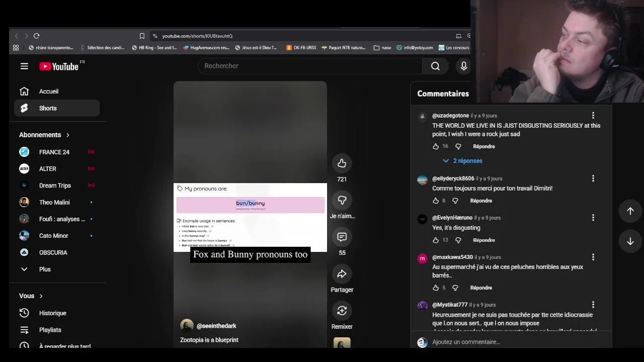
Task: Open browser apps grid in bookmarks bar
Action: tap(16, 48)
